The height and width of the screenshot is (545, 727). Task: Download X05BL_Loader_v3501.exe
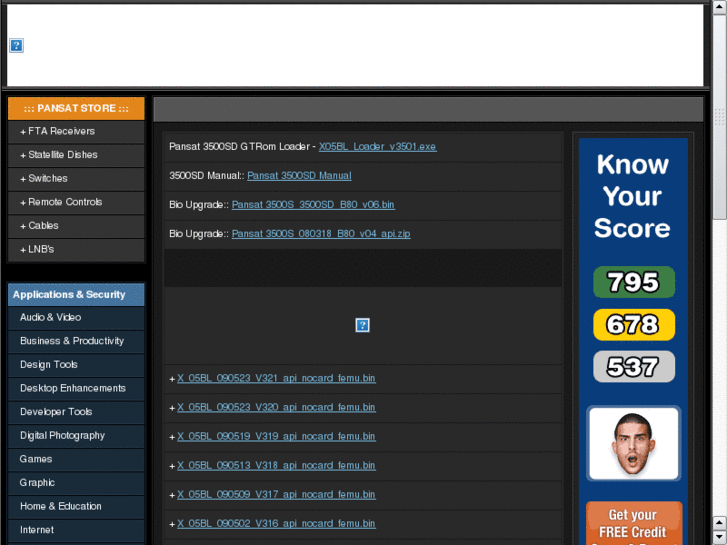pos(377,147)
